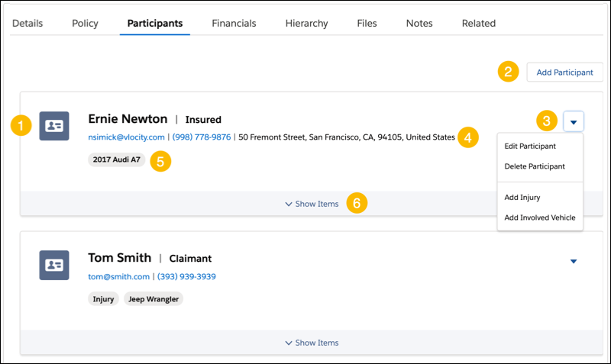Choose Delete Participant from the menu
This screenshot has width=611, height=364.
pos(535,166)
